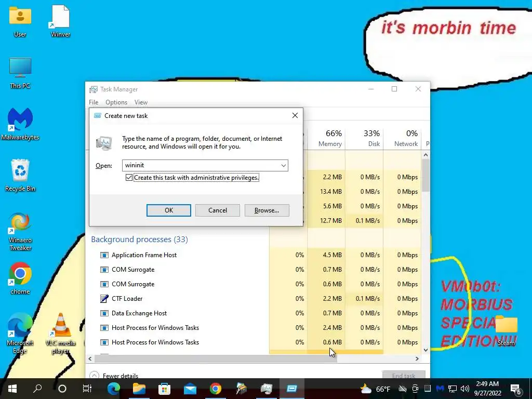This screenshot has width=532, height=399.
Task: Sort by the Network column header
Action: click(x=403, y=138)
